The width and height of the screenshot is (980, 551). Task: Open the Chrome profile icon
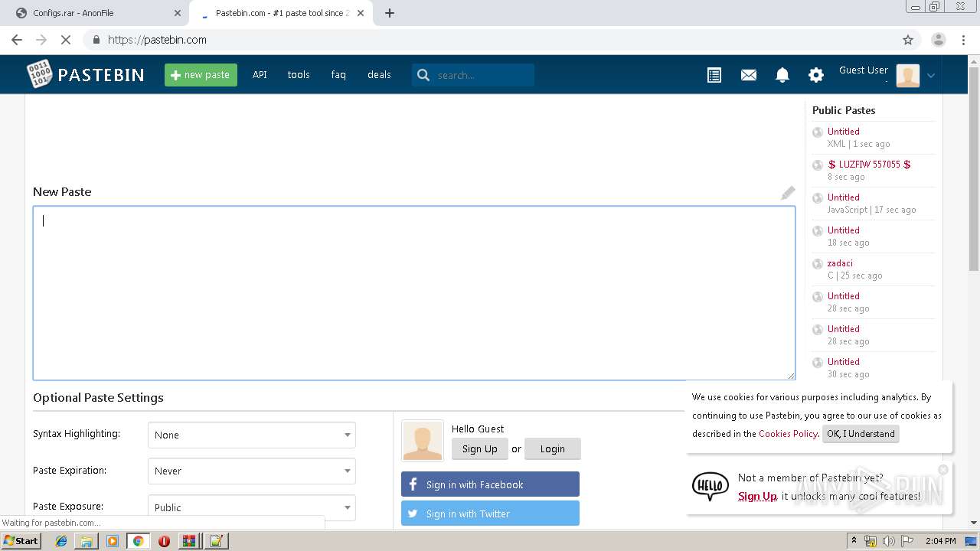point(938,40)
